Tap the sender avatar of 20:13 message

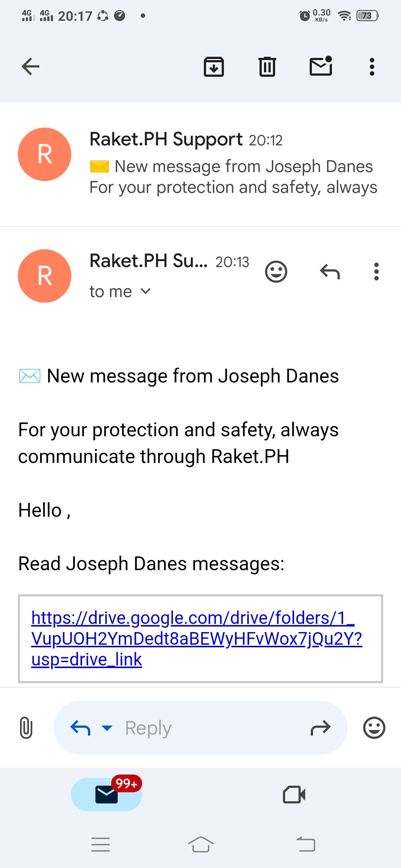[x=45, y=276]
